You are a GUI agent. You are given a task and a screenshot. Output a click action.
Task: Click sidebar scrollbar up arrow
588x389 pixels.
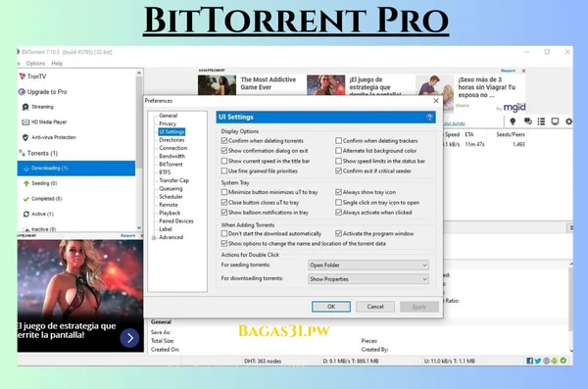139,73
